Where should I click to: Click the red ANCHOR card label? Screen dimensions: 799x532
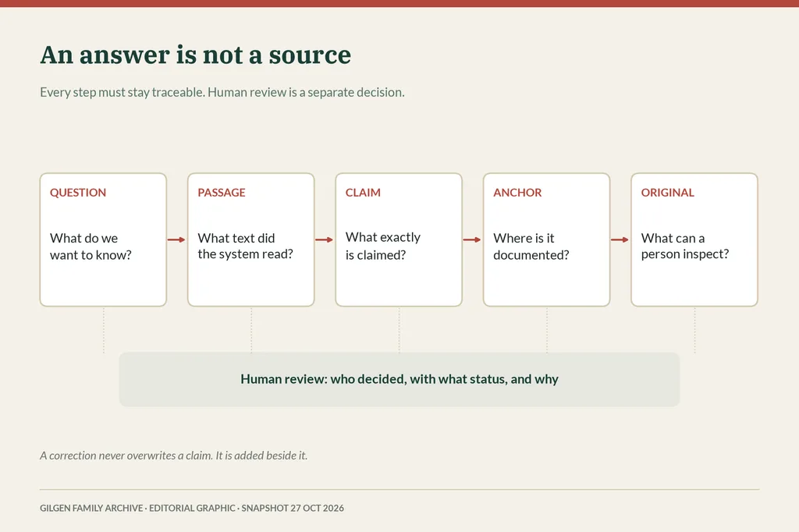(x=517, y=193)
